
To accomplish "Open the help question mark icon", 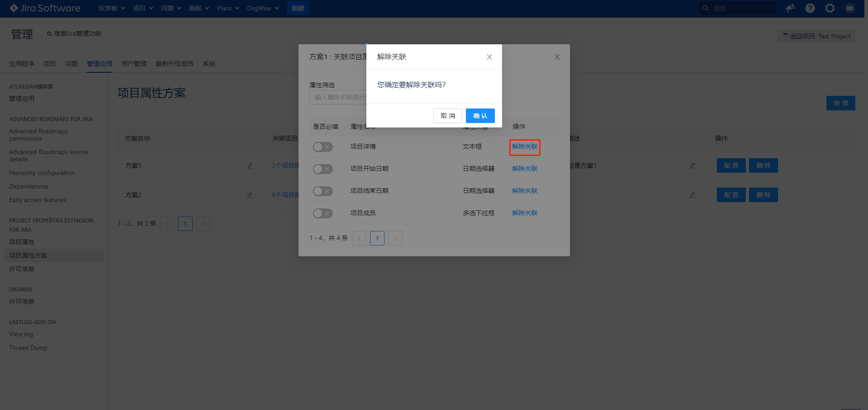I will pyautogui.click(x=810, y=8).
